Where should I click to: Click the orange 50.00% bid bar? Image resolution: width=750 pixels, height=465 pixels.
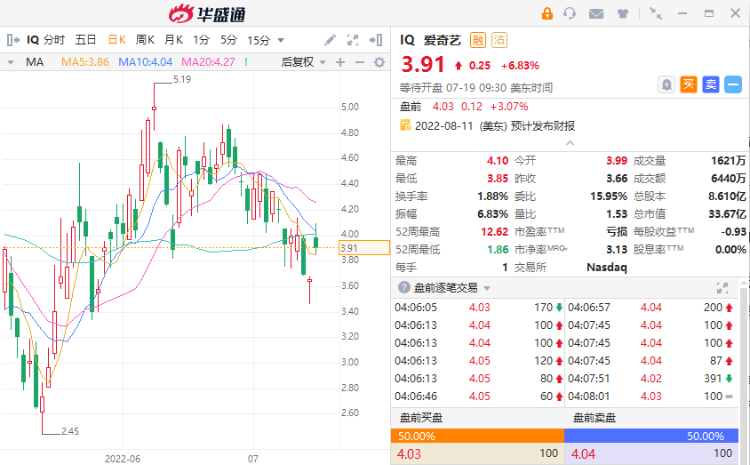tap(477, 436)
